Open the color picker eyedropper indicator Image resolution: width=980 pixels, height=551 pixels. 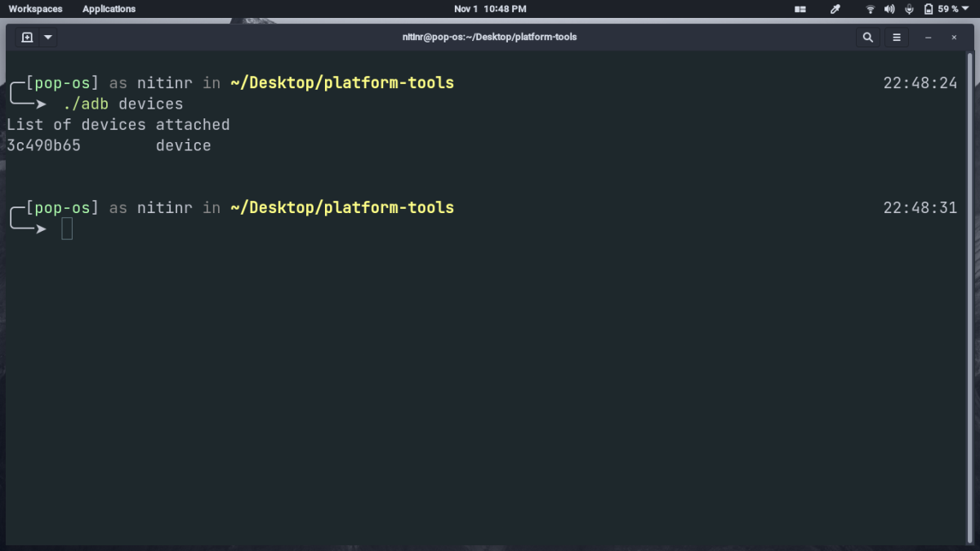(835, 9)
